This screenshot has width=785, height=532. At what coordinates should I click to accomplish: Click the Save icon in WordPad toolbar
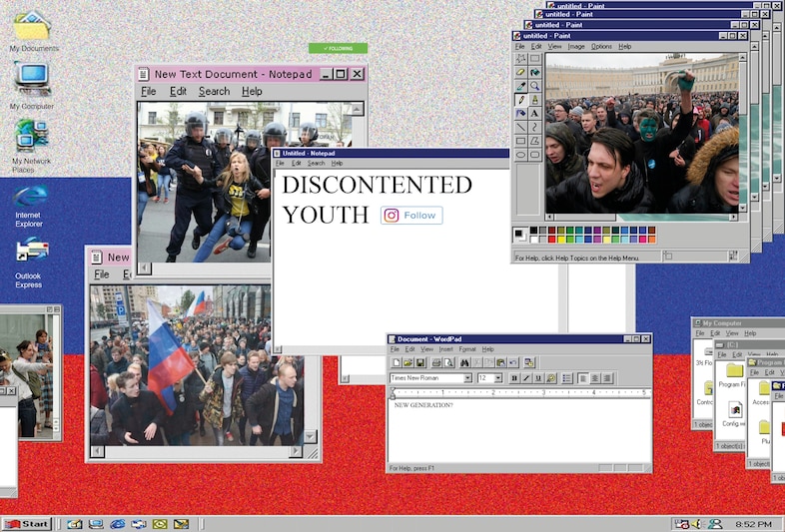point(419,362)
